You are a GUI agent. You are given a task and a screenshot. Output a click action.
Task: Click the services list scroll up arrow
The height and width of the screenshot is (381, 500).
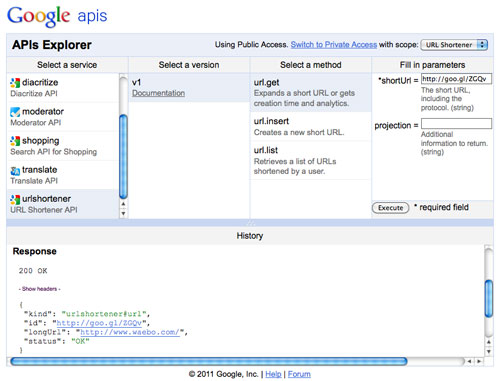[x=123, y=204]
